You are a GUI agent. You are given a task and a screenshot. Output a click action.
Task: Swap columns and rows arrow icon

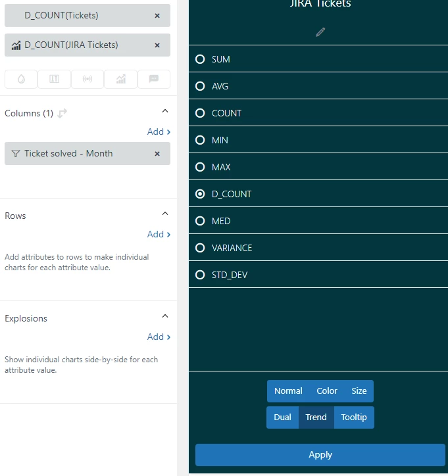pyautogui.click(x=62, y=113)
